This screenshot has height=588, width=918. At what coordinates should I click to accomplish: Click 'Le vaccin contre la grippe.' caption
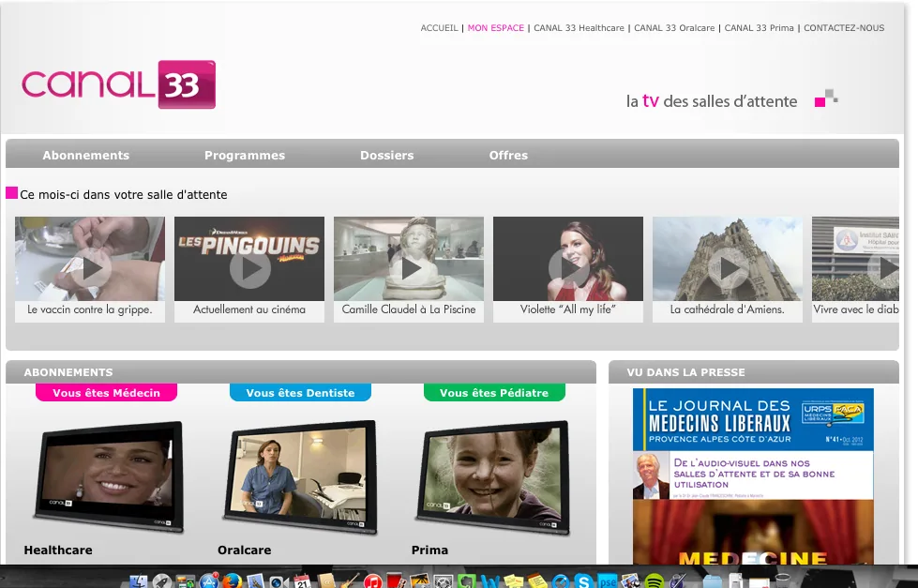click(90, 309)
